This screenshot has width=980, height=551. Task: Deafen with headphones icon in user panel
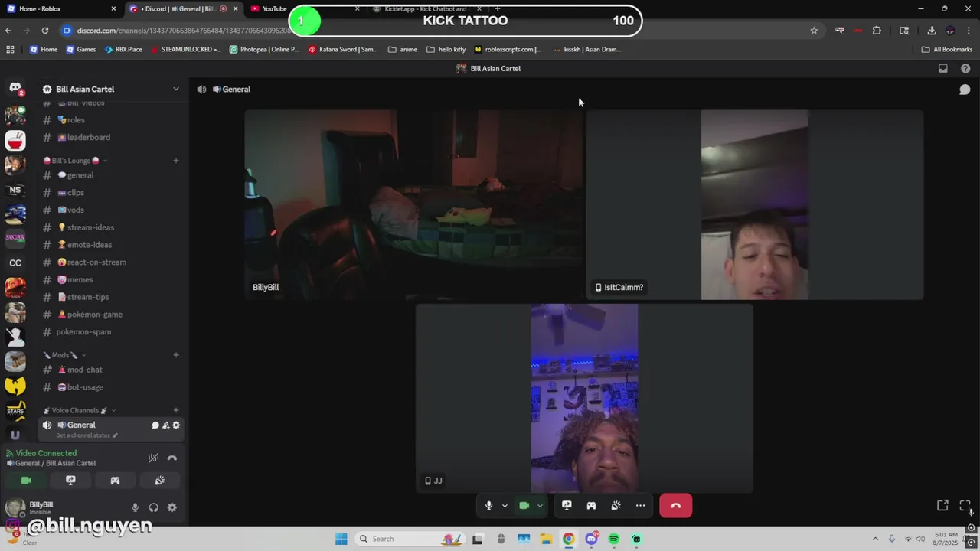click(x=153, y=507)
